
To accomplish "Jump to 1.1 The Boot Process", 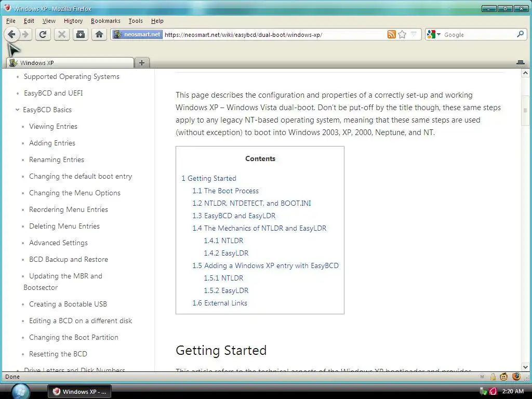I will [x=225, y=191].
